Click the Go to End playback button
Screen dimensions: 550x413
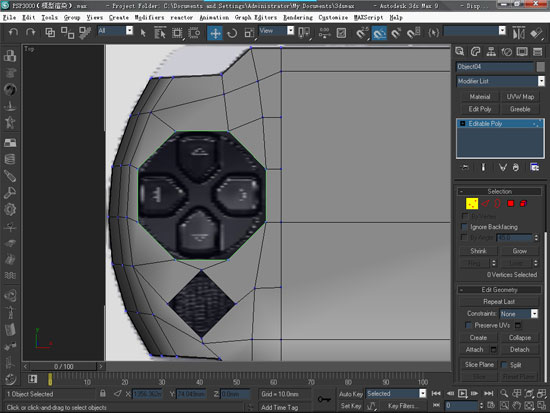[x=489, y=394]
